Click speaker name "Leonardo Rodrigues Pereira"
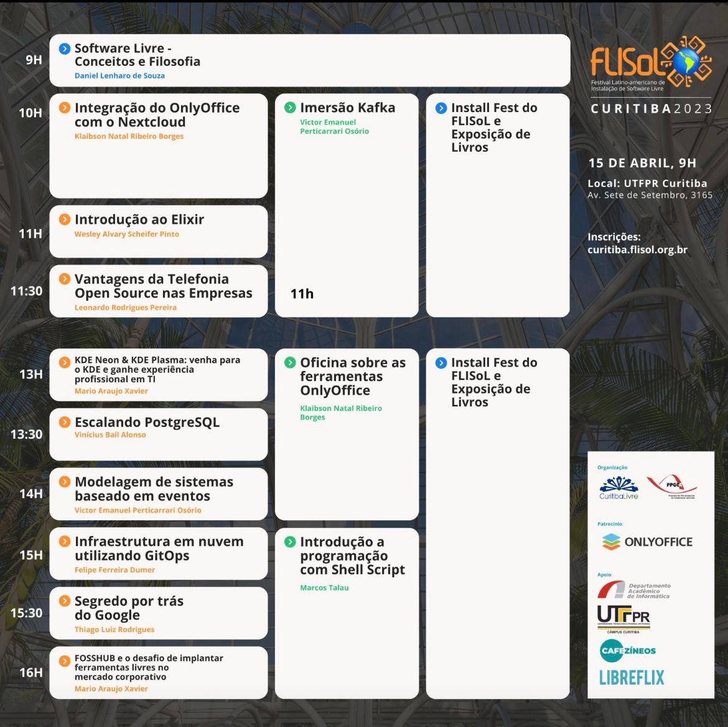This screenshot has width=728, height=727. click(x=125, y=307)
